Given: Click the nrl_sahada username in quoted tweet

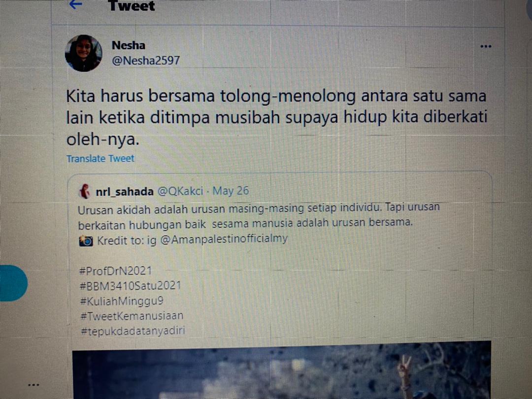Looking at the screenshot, I should coord(125,192).
